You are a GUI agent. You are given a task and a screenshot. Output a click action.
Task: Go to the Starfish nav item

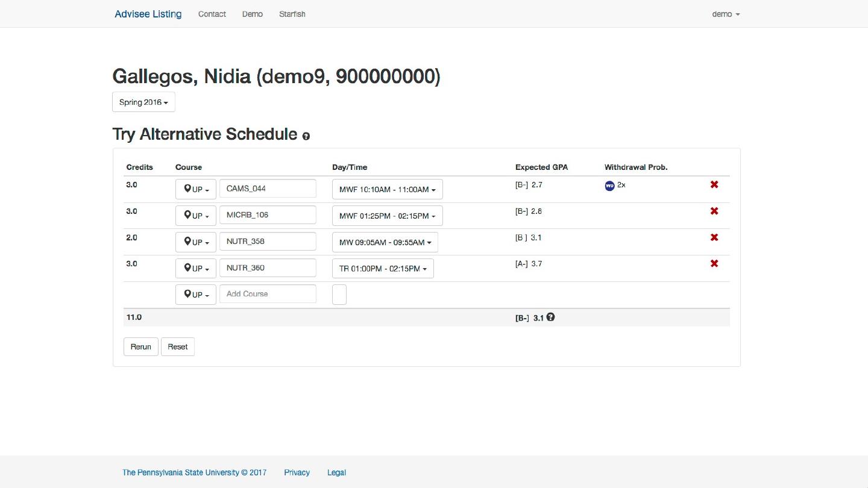pos(292,14)
